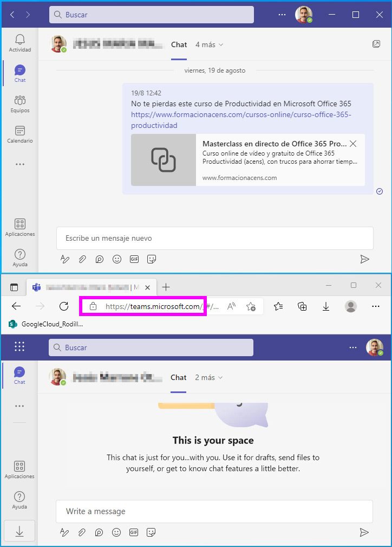The image size is (392, 547).
Task: Open Edge browser profile icon
Action: pos(350,306)
